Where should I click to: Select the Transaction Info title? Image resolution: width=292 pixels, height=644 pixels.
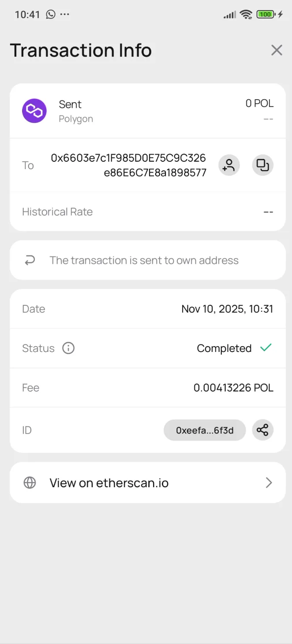click(x=81, y=50)
